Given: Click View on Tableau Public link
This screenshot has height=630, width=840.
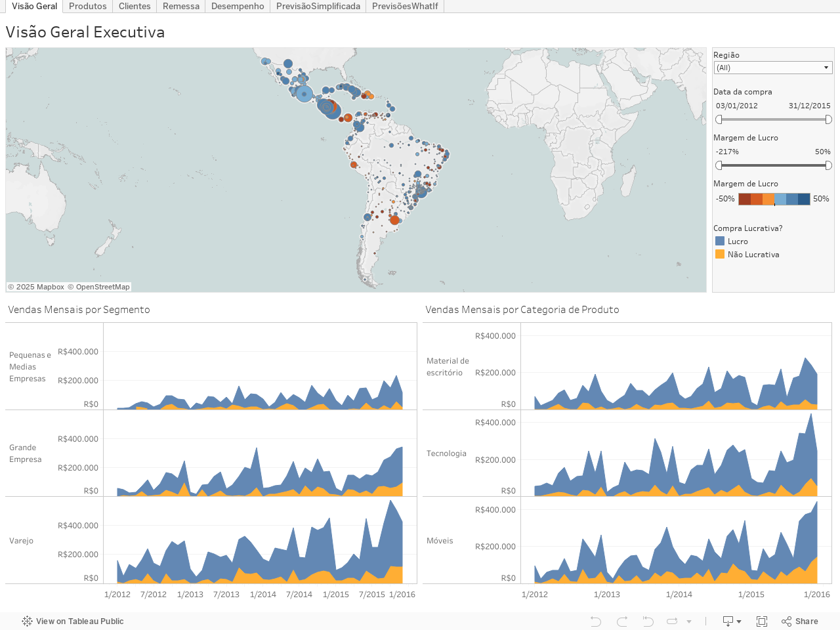Looking at the screenshot, I should pos(73,621).
